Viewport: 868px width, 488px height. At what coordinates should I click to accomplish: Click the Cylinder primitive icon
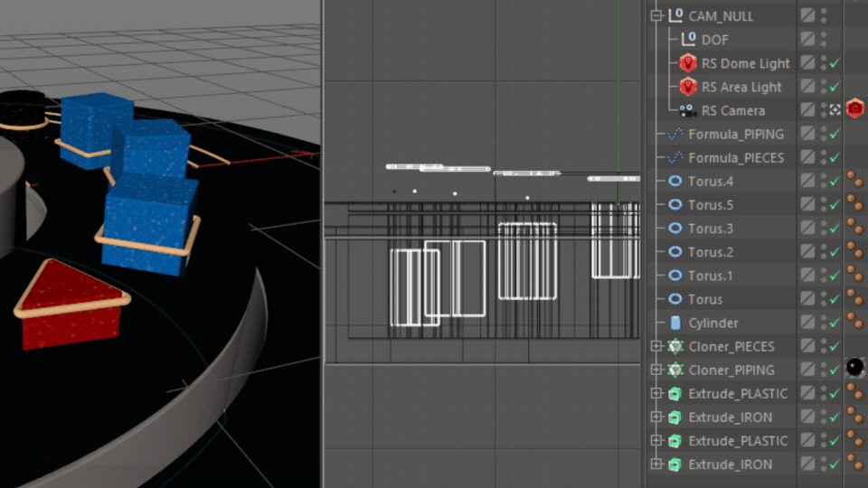[x=675, y=323]
